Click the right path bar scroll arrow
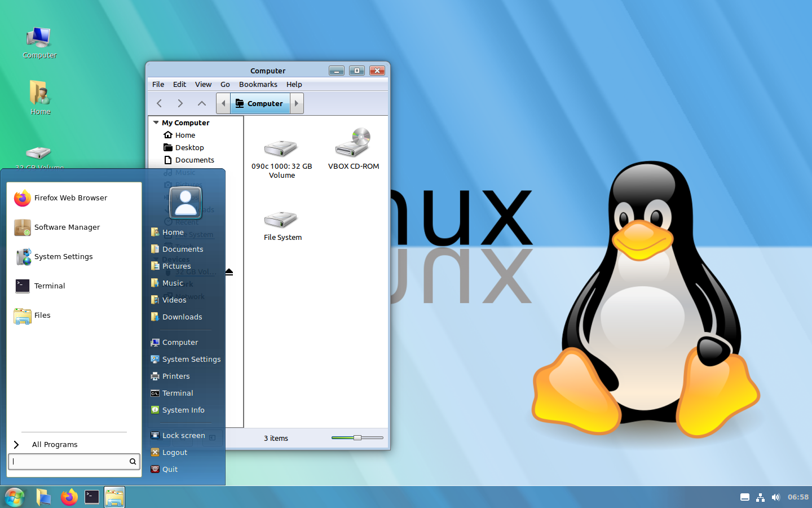 (297, 103)
